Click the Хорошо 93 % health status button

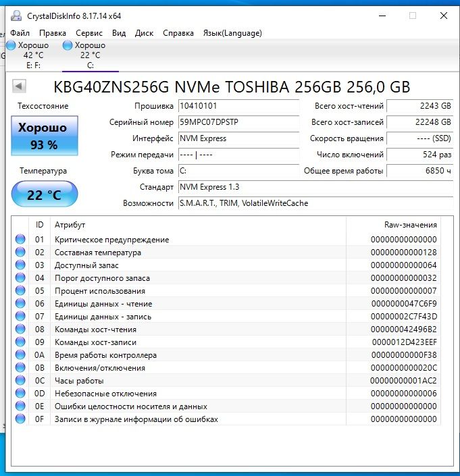click(x=45, y=136)
